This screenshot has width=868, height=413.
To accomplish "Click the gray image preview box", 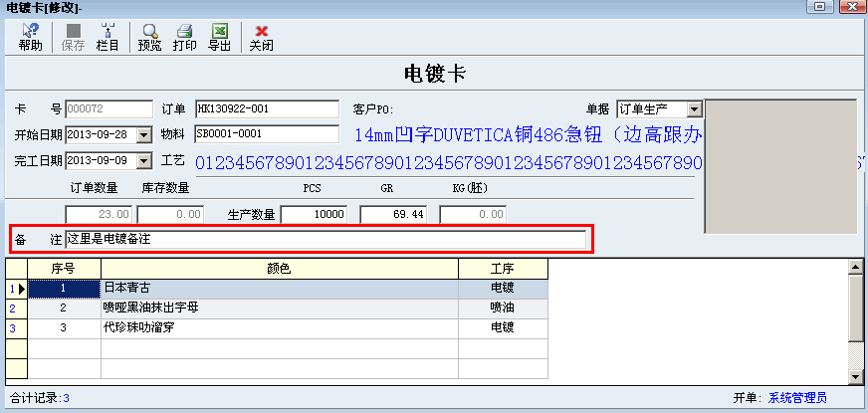I will tap(780, 166).
